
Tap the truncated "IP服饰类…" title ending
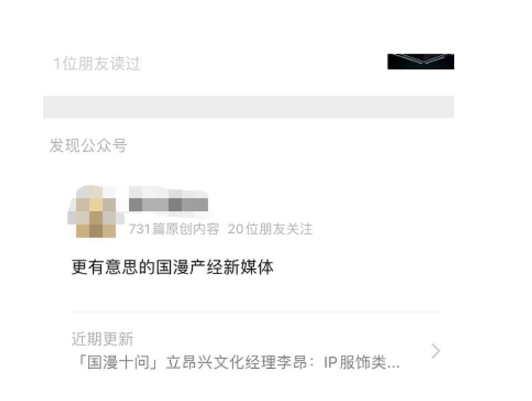(362, 362)
